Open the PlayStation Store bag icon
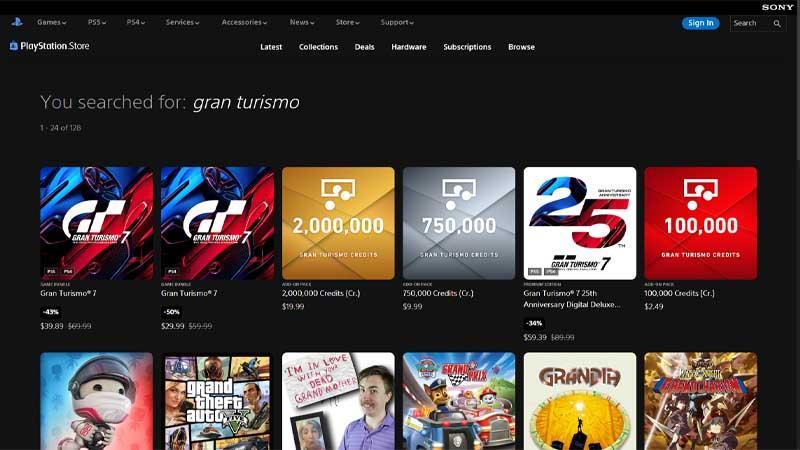Screen dimensions: 800x450 (14, 46)
